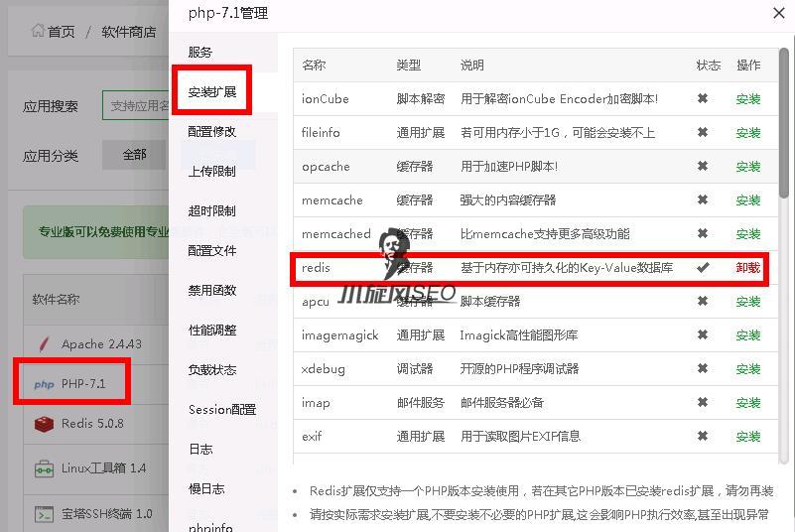The width and height of the screenshot is (795, 532).
Task: Click the apcu status cross icon
Action: click(703, 302)
